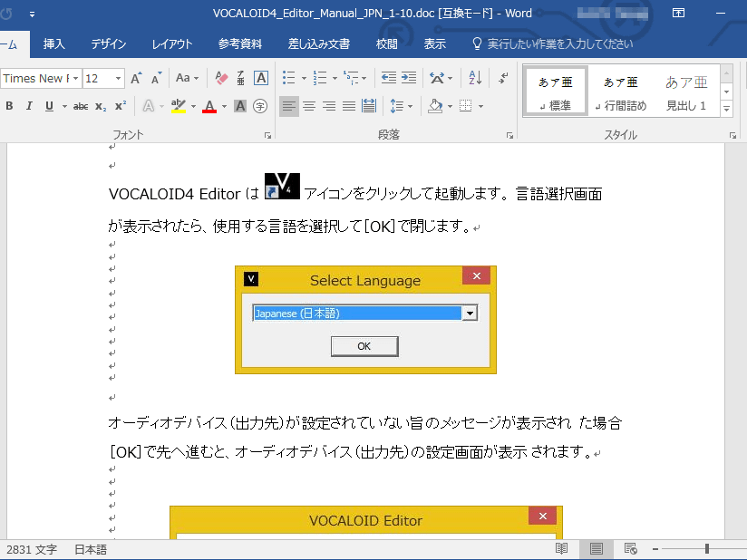This screenshot has height=560, width=747.
Task: Sort the selected text
Action: coord(475,78)
